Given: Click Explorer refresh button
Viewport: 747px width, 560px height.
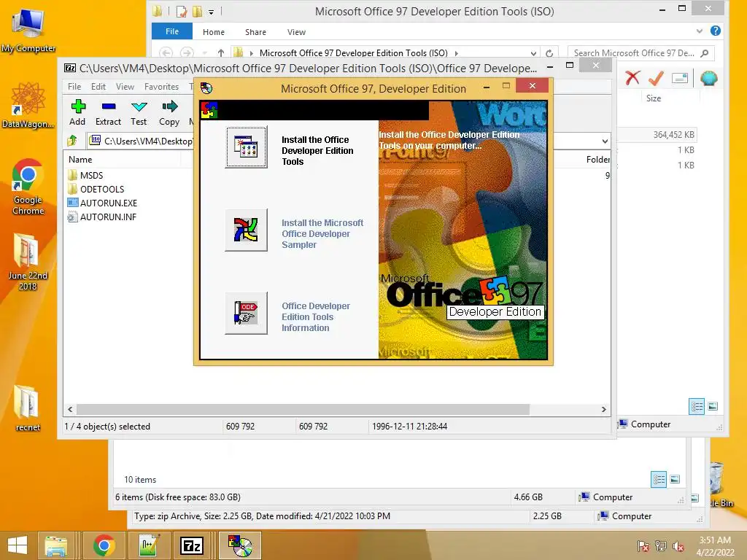Looking at the screenshot, I should 549,52.
